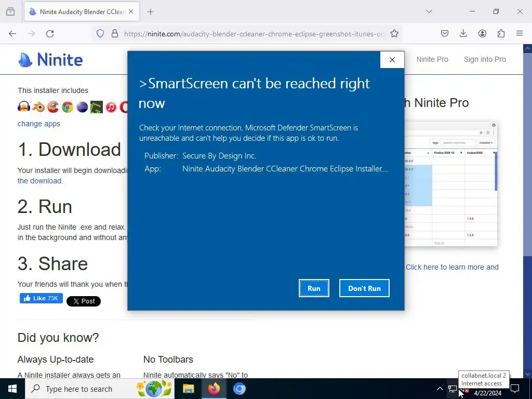Open a new browser tab
The height and width of the screenshot is (399, 532).
coord(151,12)
